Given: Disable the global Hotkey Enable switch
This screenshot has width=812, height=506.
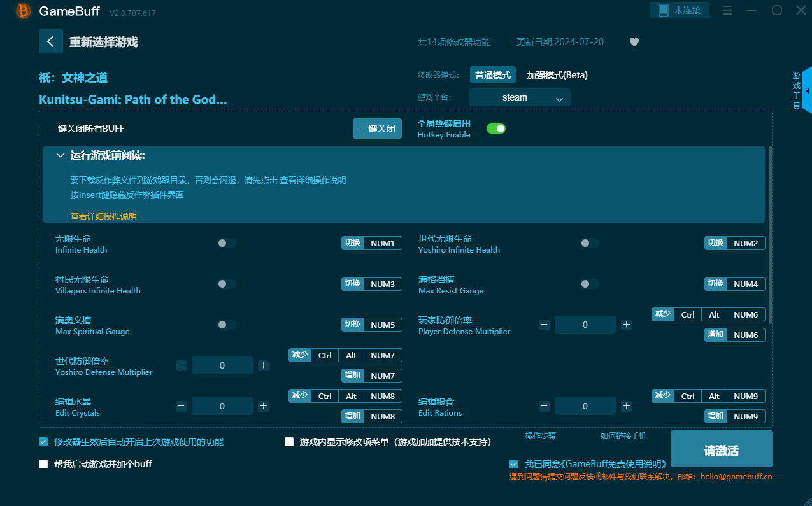Looking at the screenshot, I should [x=495, y=129].
